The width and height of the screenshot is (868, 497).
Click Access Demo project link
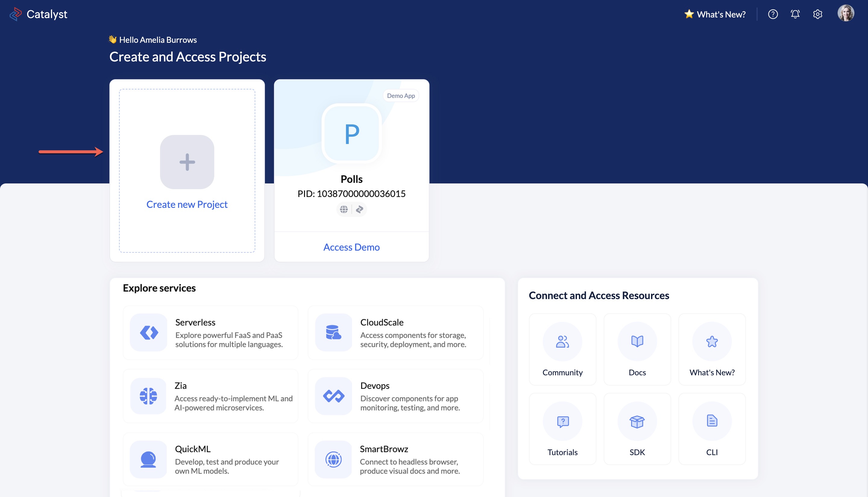(x=351, y=246)
